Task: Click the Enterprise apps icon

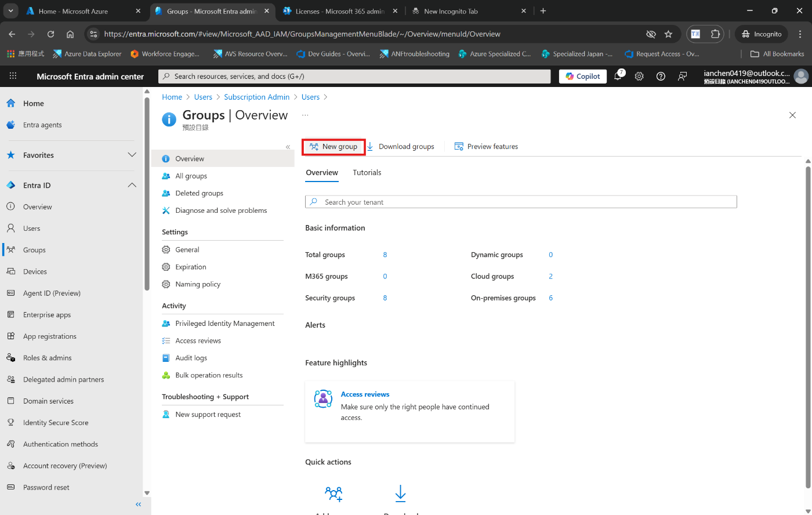Action: [10, 314]
